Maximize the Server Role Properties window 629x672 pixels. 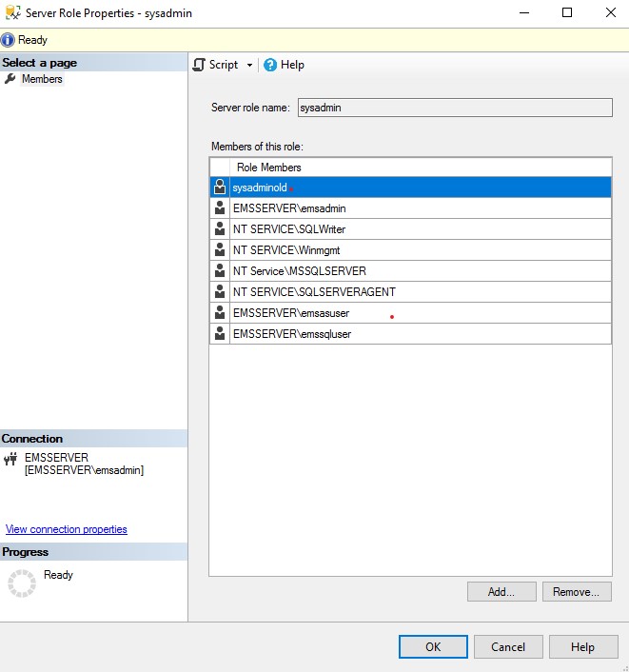coord(567,13)
